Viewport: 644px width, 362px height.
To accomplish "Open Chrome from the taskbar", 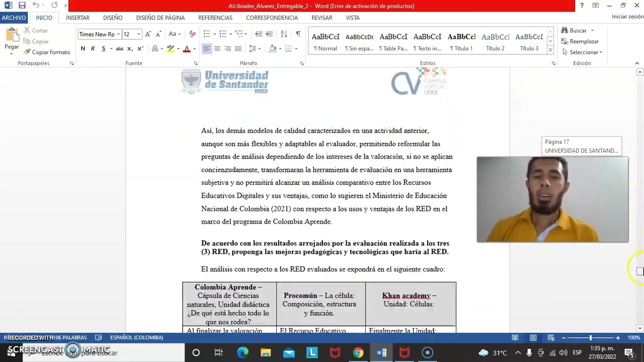I will [358, 353].
